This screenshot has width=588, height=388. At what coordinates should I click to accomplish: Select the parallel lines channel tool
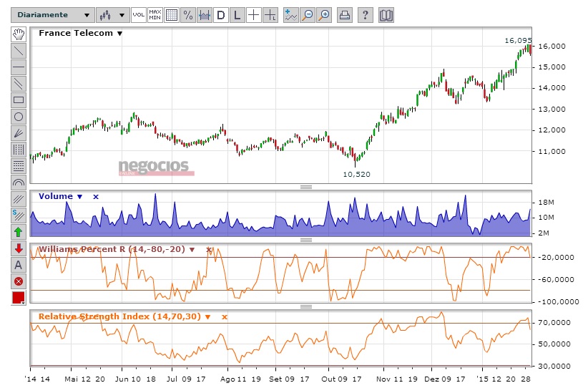(x=19, y=84)
